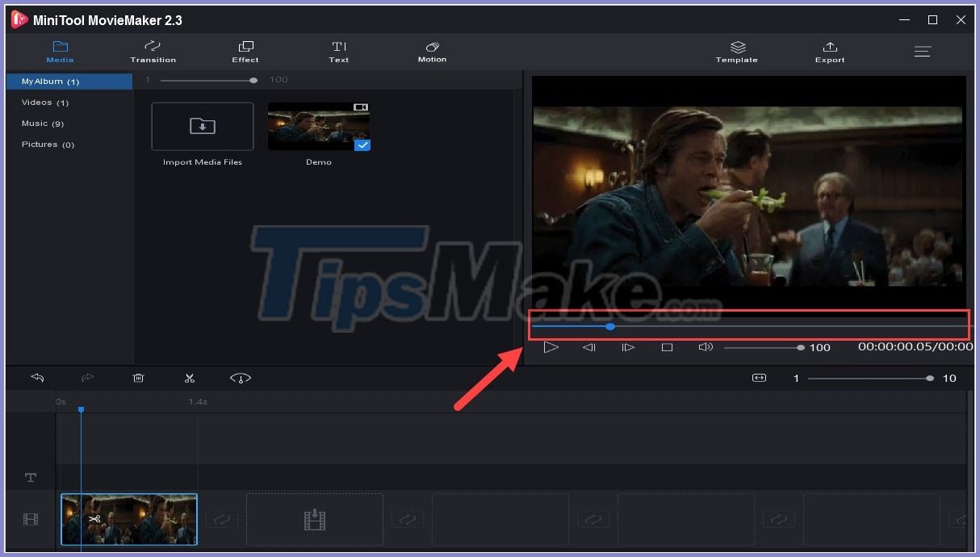Click the Redo icon above the timeline
This screenshot has height=557, width=980.
pos(87,378)
